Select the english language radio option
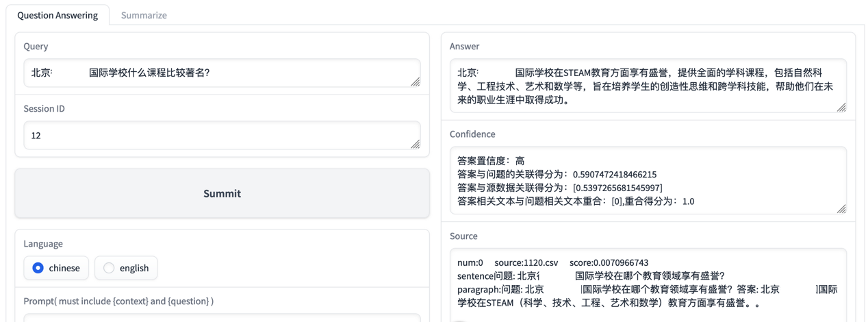This screenshot has width=868, height=322. (x=126, y=268)
